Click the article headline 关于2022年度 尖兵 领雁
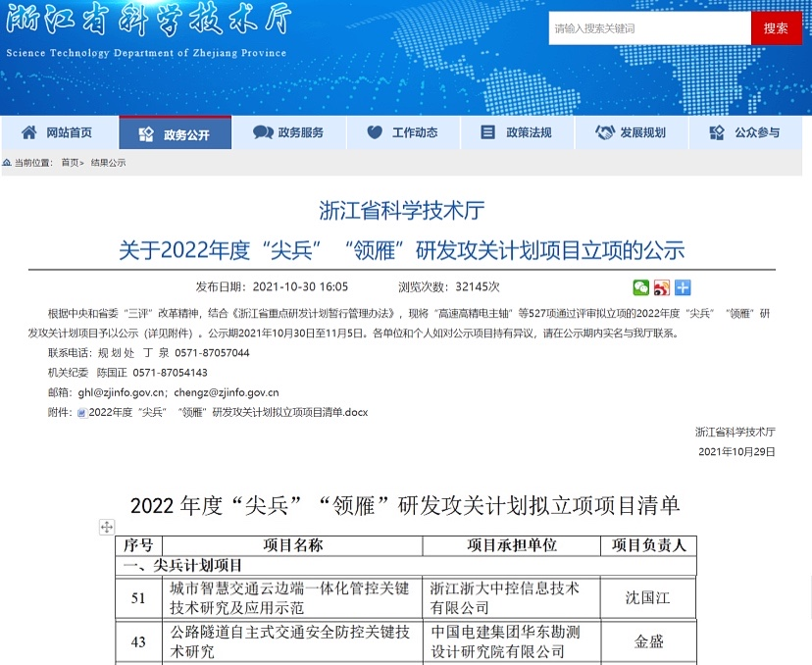This screenshot has width=812, height=665. coord(402,250)
